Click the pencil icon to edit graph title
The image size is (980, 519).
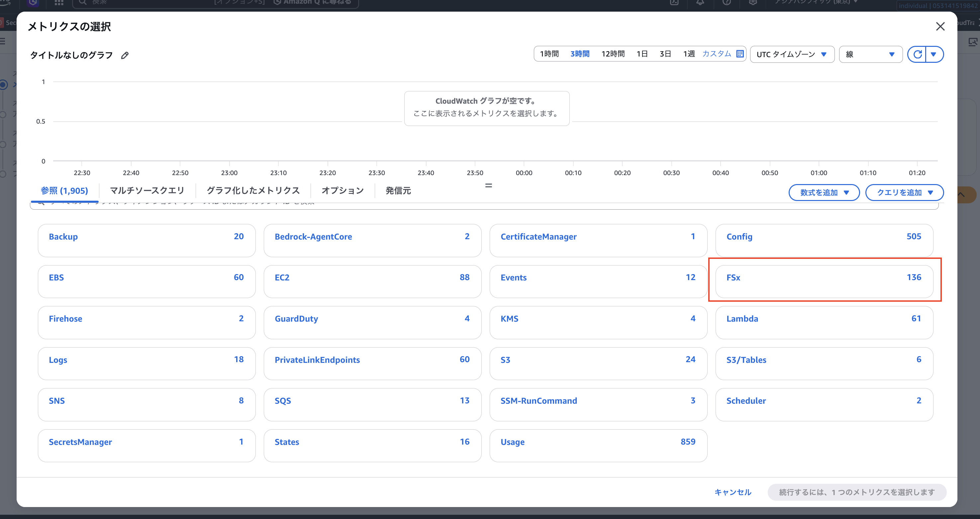pos(124,55)
